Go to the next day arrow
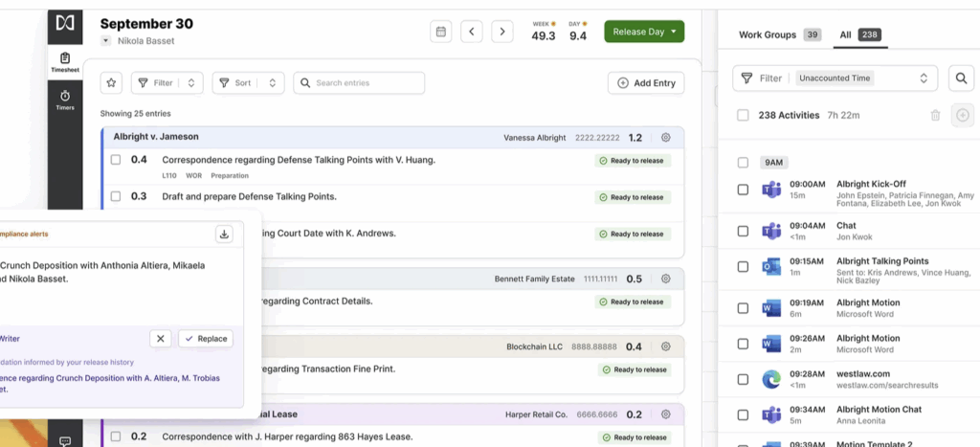 pos(502,32)
